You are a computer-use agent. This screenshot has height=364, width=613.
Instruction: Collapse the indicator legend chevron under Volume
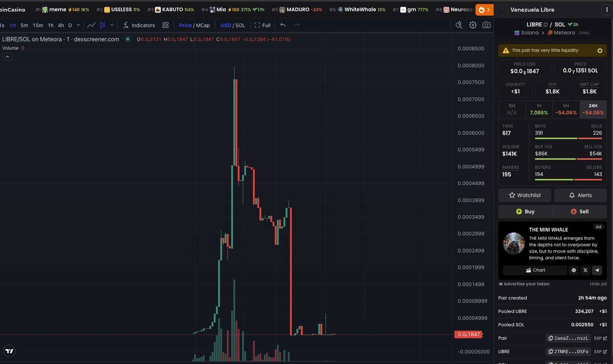click(x=7, y=56)
